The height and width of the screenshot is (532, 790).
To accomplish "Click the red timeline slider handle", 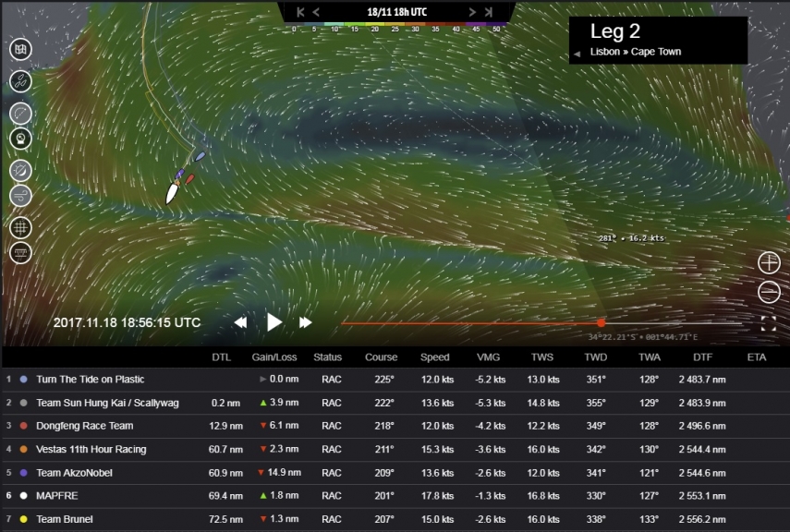I will point(602,323).
